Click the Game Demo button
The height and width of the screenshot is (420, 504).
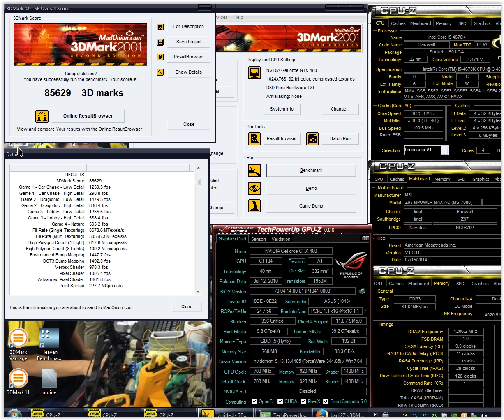311,206
